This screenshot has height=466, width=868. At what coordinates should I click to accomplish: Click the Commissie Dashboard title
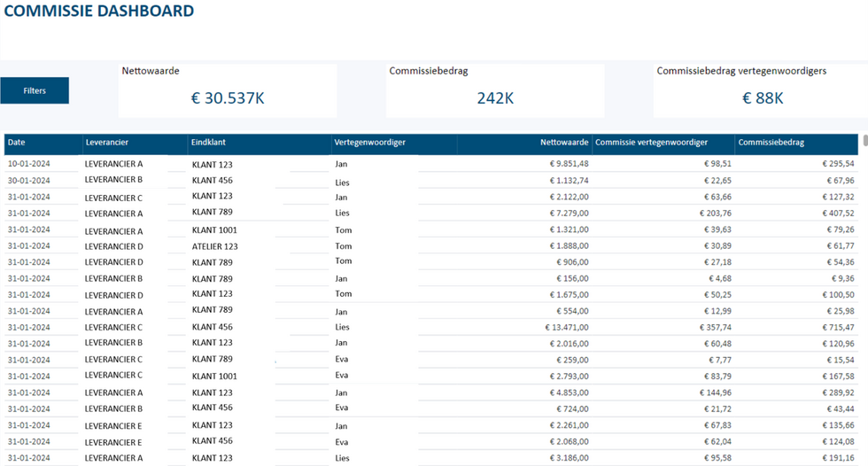click(99, 11)
